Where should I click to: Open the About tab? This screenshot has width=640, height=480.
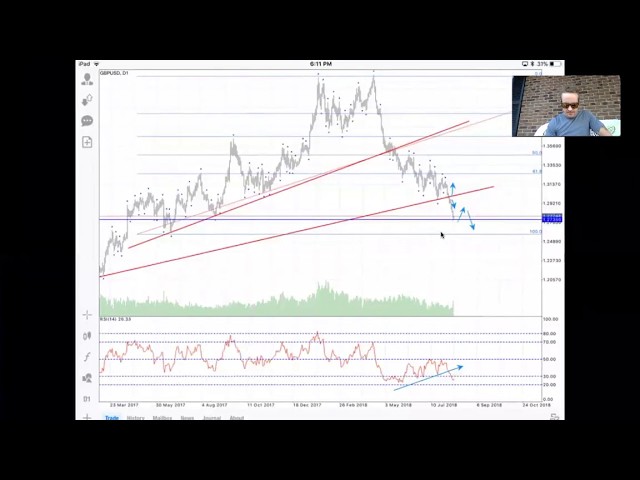pyautogui.click(x=236, y=417)
